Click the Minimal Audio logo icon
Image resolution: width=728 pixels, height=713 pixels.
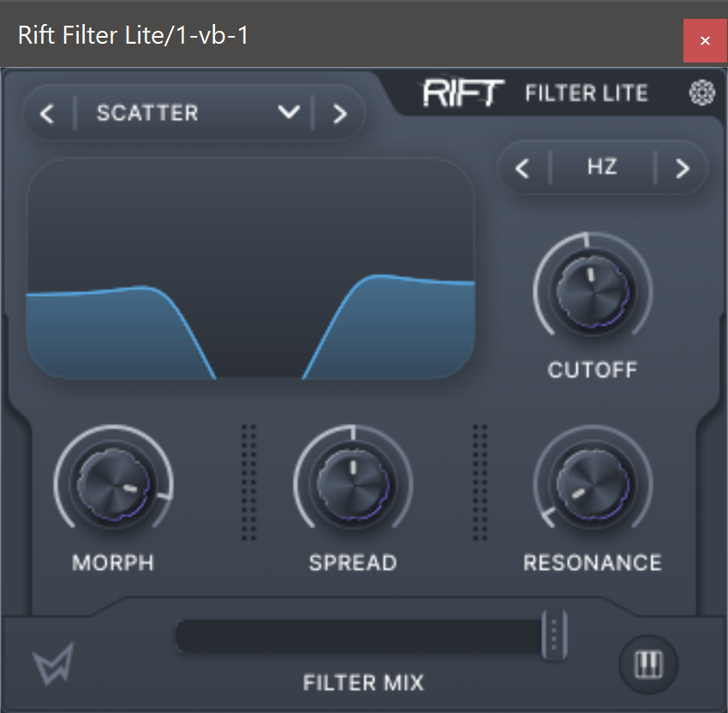tap(53, 663)
